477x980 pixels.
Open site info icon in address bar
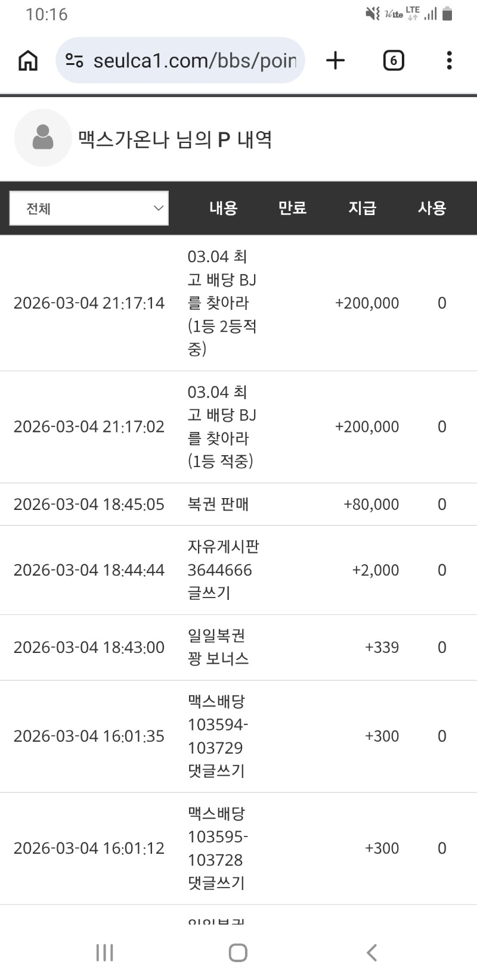pyautogui.click(x=75, y=60)
